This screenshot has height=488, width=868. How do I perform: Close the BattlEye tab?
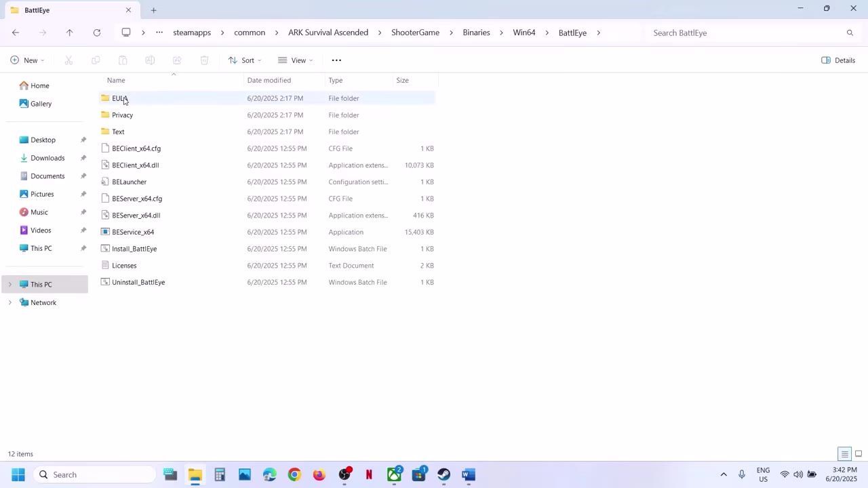point(128,10)
